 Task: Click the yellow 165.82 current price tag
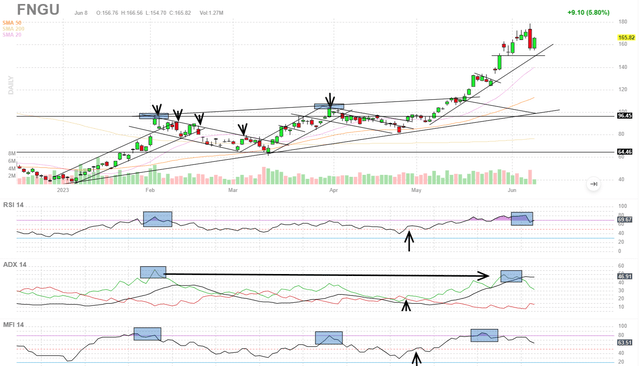pos(627,38)
